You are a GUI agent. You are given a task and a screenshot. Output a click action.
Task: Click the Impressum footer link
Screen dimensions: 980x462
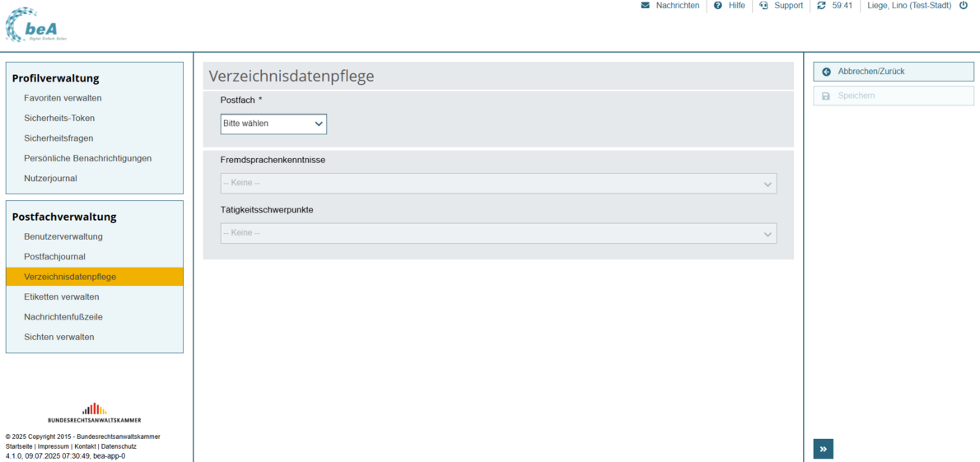click(54, 446)
